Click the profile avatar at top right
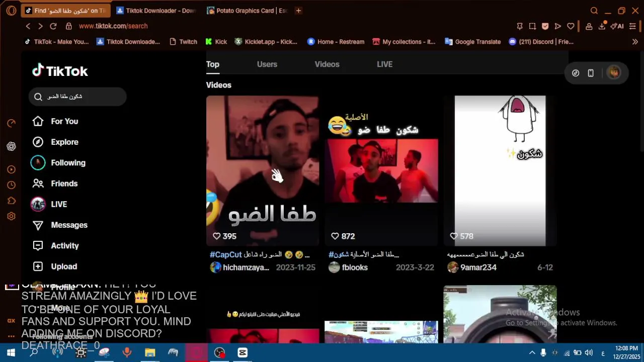This screenshot has height=362, width=644. point(614,73)
